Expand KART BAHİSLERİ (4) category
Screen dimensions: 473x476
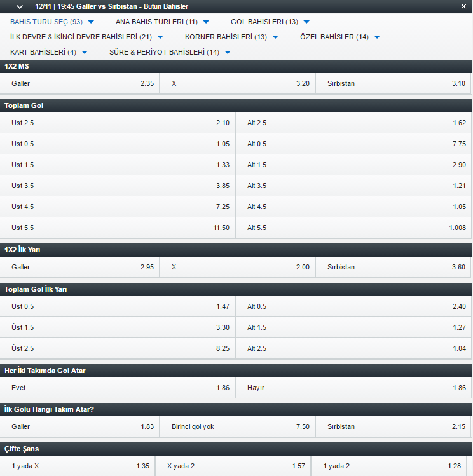(49, 52)
